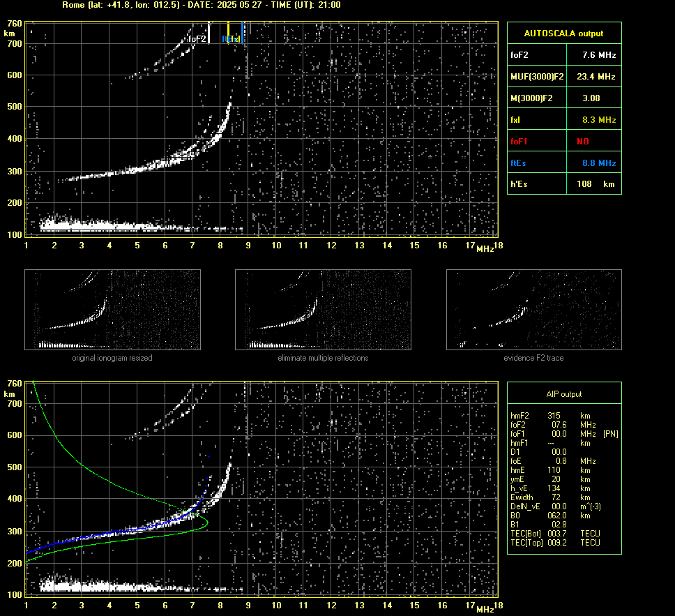Click the 'MHz' axis label under the top ionogram
675x616 pixels.
coord(485,249)
